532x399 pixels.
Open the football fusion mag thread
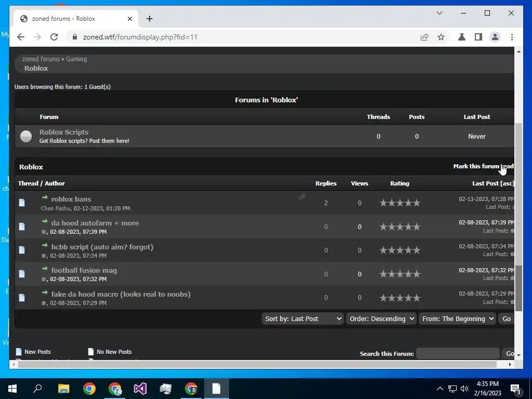84,270
